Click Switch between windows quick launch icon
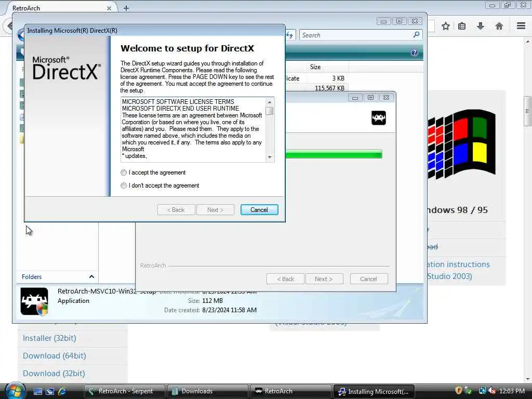The width and height of the screenshot is (532, 399). [50, 391]
